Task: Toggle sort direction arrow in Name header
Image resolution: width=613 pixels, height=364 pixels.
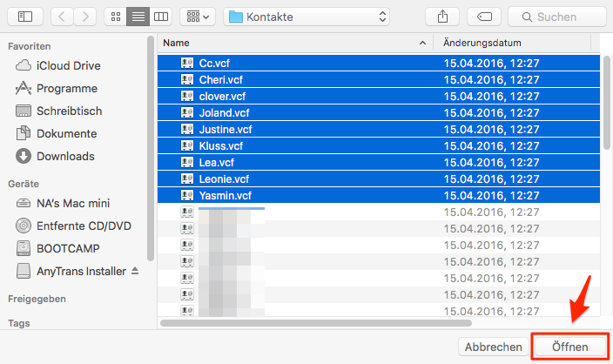Action: 422,43
